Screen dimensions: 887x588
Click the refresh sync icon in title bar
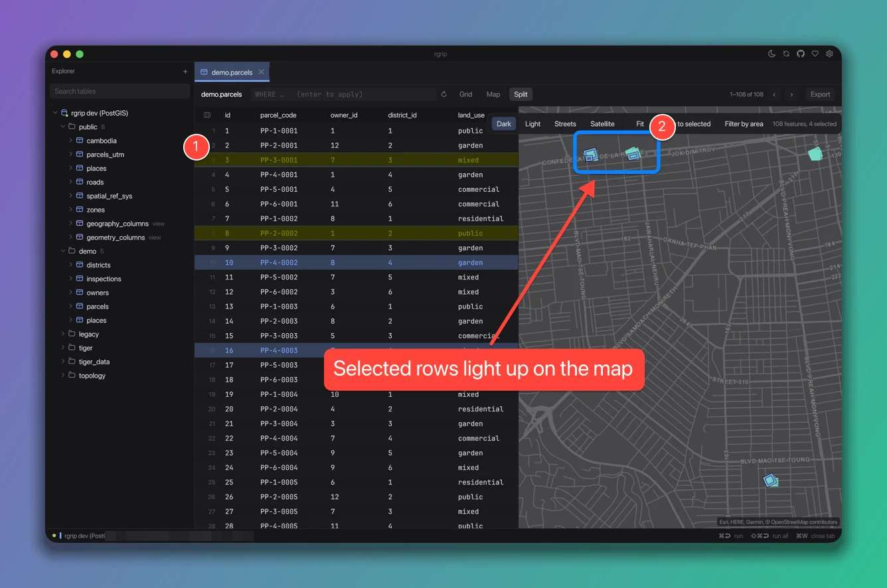786,54
